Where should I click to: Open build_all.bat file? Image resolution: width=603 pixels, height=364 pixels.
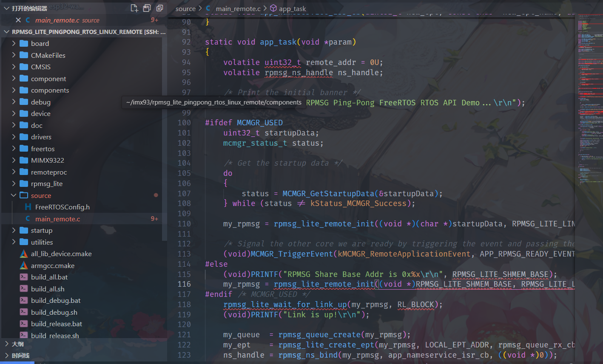[49, 277]
